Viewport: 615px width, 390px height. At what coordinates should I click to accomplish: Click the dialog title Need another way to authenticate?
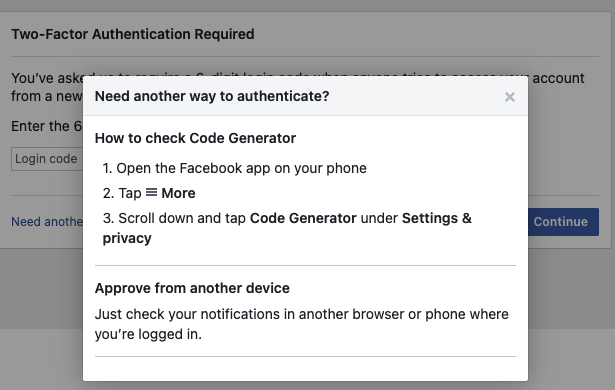coord(212,96)
